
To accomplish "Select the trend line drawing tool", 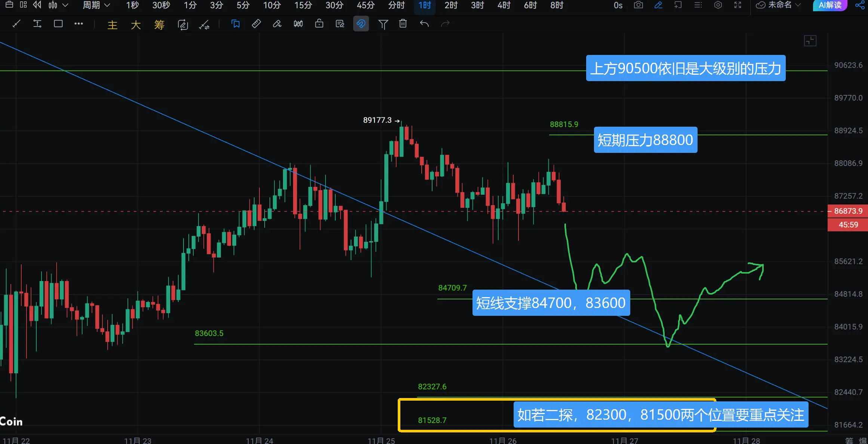I will 16,24.
